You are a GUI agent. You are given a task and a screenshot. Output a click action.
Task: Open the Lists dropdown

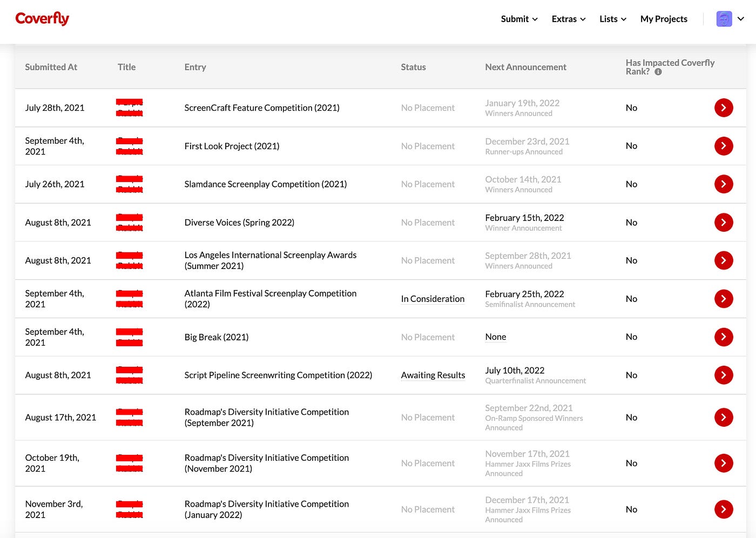point(613,19)
